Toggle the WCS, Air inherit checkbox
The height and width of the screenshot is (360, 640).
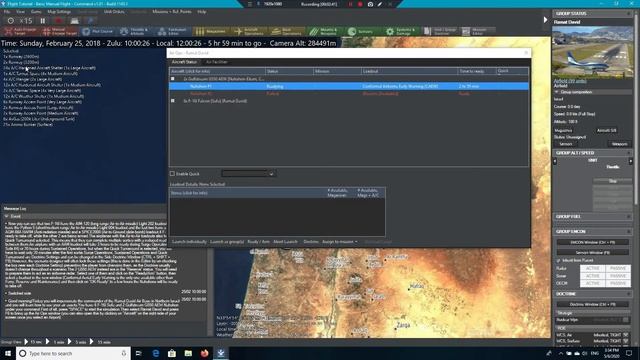pyautogui.click(x=626, y=335)
